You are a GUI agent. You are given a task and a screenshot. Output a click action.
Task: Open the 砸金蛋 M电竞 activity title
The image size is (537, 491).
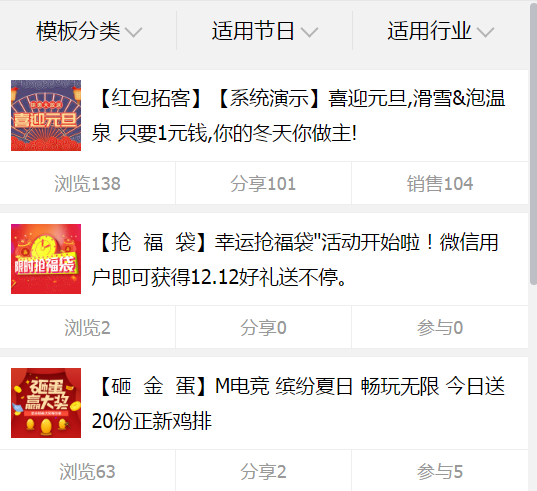[298, 403]
